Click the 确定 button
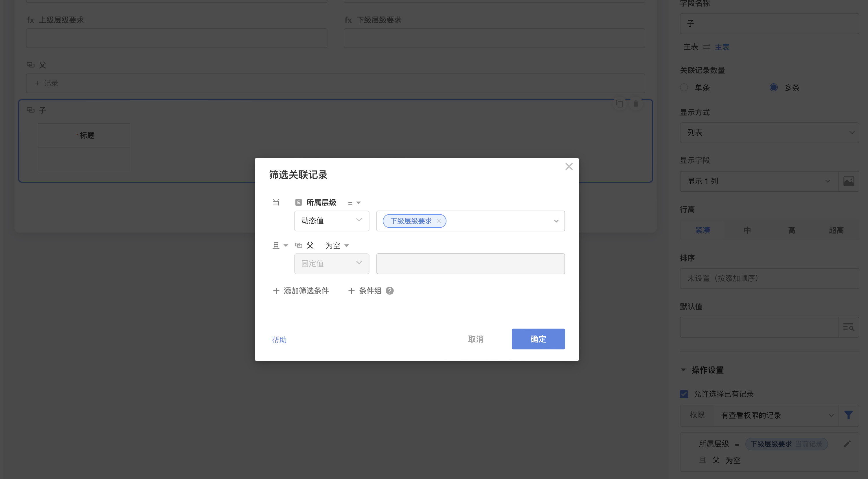 (x=538, y=339)
